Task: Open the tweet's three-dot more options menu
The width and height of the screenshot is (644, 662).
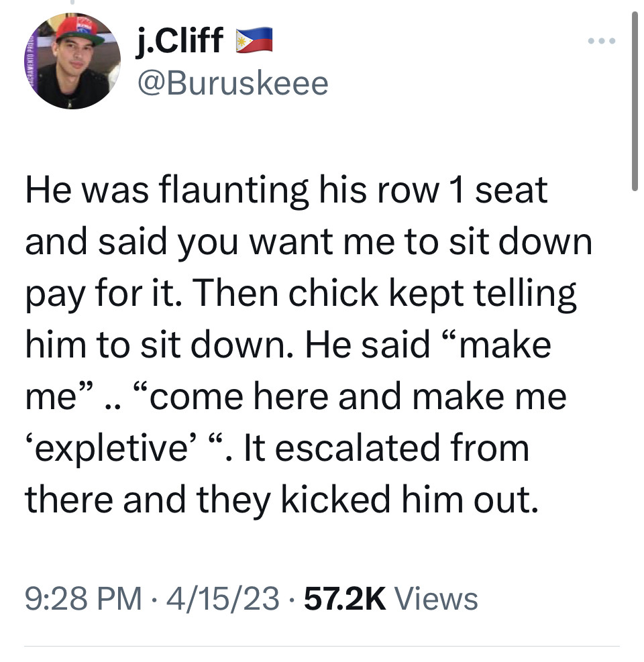Action: click(x=601, y=41)
